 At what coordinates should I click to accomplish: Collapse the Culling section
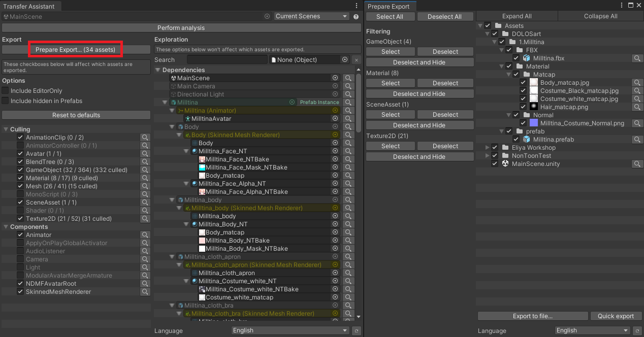coord(6,129)
